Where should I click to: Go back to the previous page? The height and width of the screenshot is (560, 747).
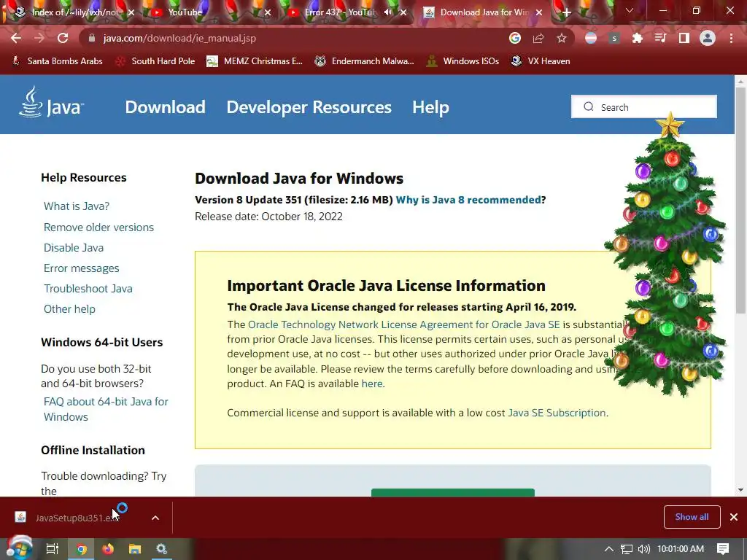pyautogui.click(x=16, y=38)
